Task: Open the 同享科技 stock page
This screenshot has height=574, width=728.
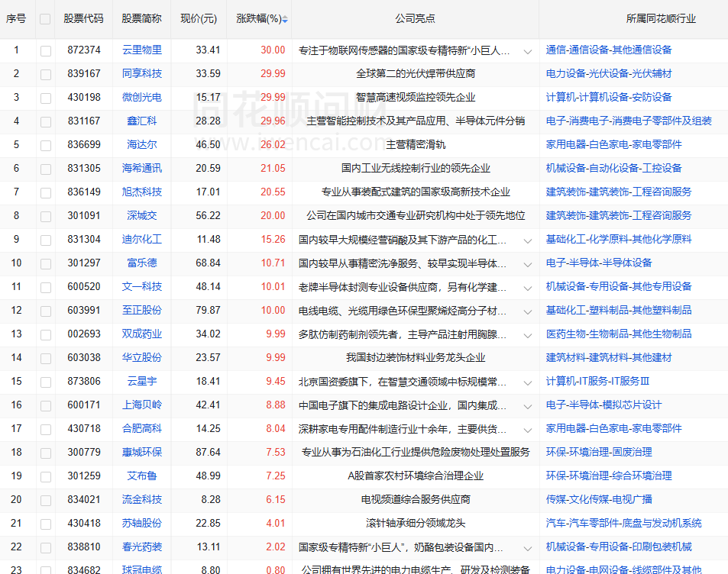Action: point(142,73)
